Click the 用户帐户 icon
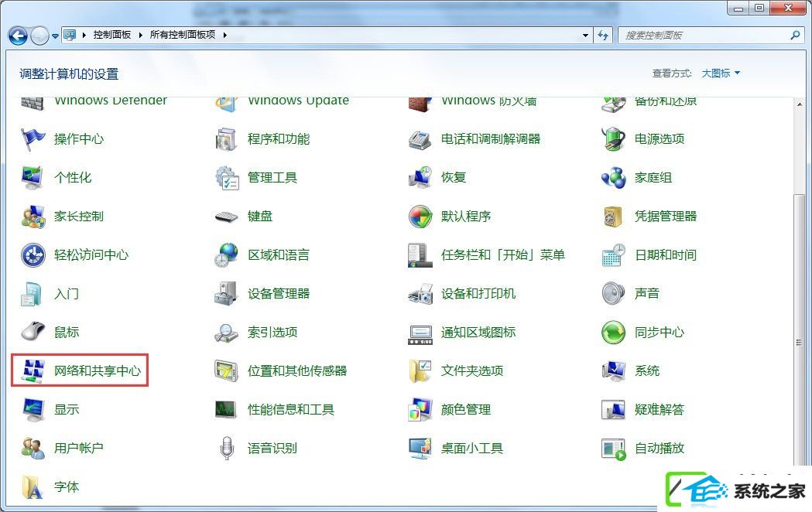 point(33,448)
